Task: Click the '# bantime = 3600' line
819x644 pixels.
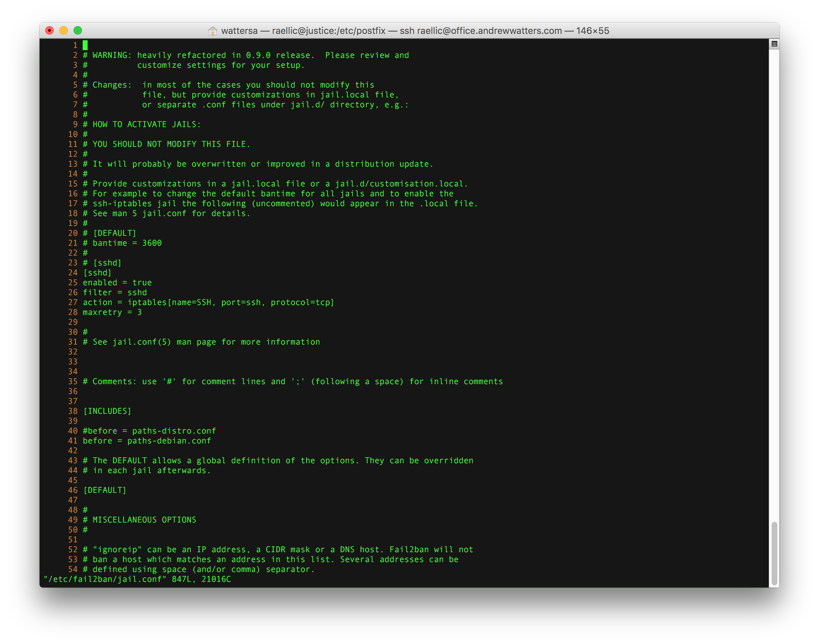Action: coord(122,243)
